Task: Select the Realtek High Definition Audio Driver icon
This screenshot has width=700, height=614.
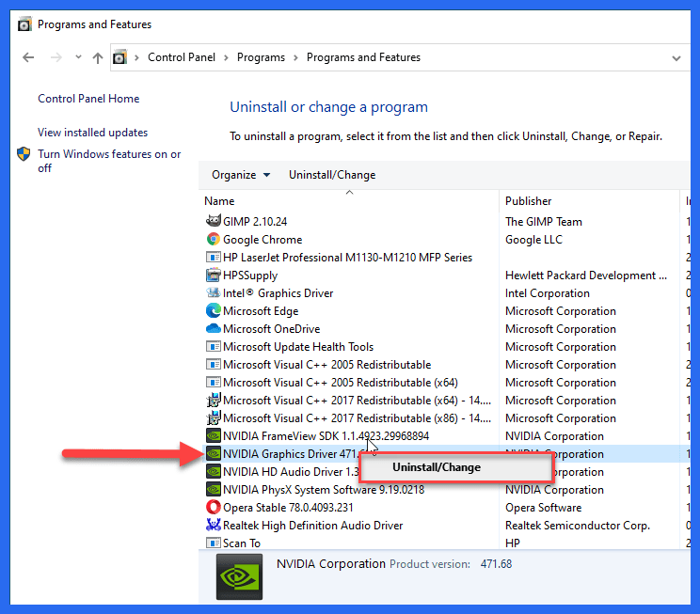Action: tap(214, 526)
